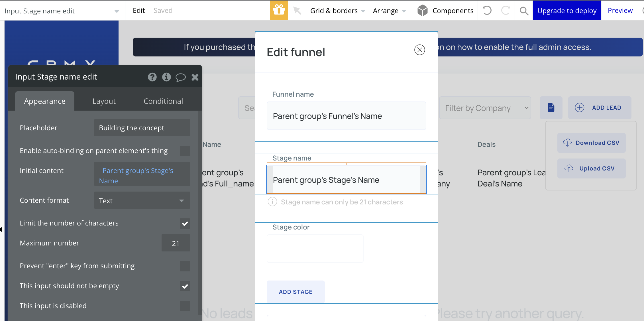Screen dimensions: 644x321
Task: Redo the last change
Action: point(505,10)
